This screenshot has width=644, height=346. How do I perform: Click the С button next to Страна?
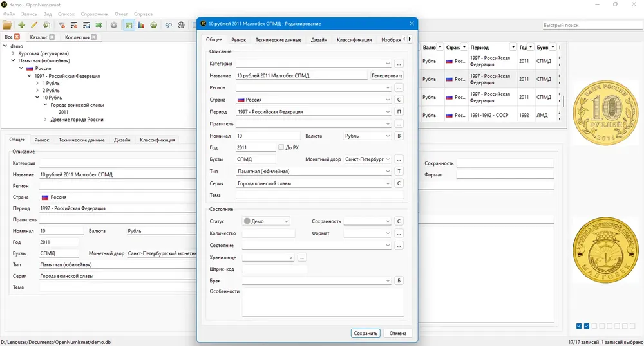tap(399, 100)
